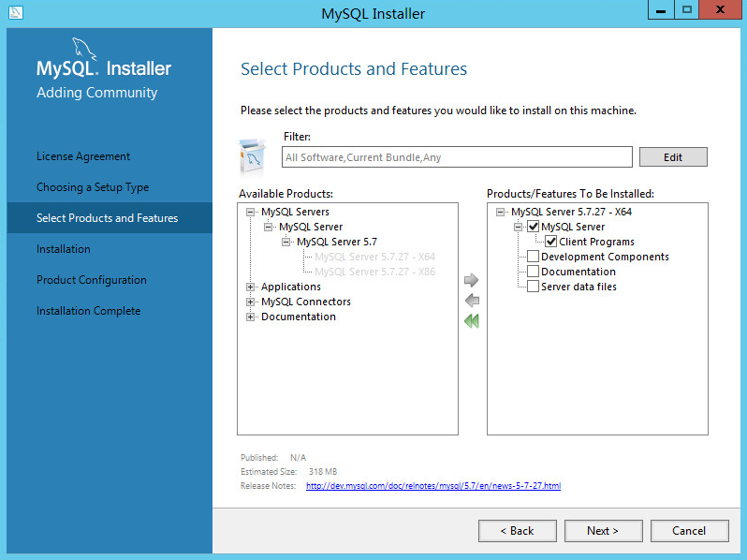
Task: Select MySQL Server 5.7.27 - X64 in Available Products
Action: [375, 257]
